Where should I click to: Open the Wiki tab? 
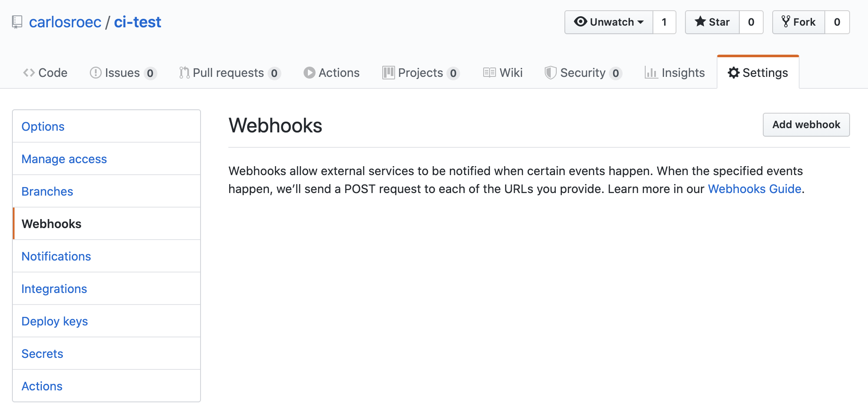pyautogui.click(x=503, y=73)
